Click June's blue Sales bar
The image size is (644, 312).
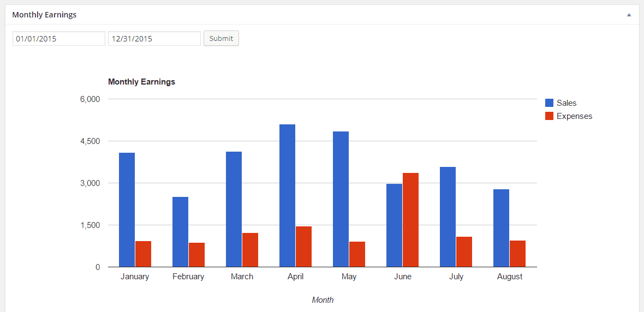click(x=394, y=225)
